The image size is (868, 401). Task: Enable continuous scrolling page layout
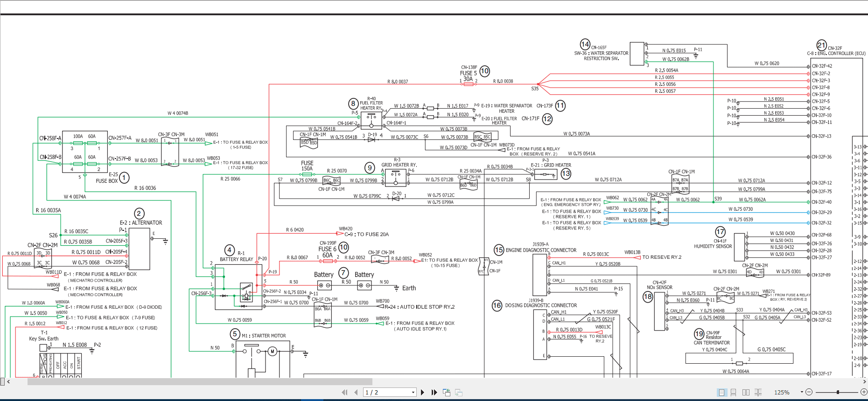point(734,393)
